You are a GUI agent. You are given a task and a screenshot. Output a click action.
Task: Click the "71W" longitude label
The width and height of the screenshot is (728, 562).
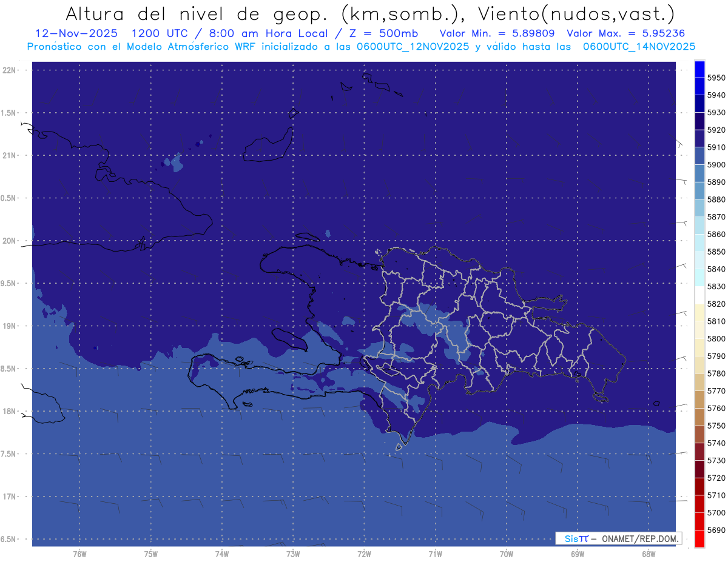pyautogui.click(x=435, y=554)
